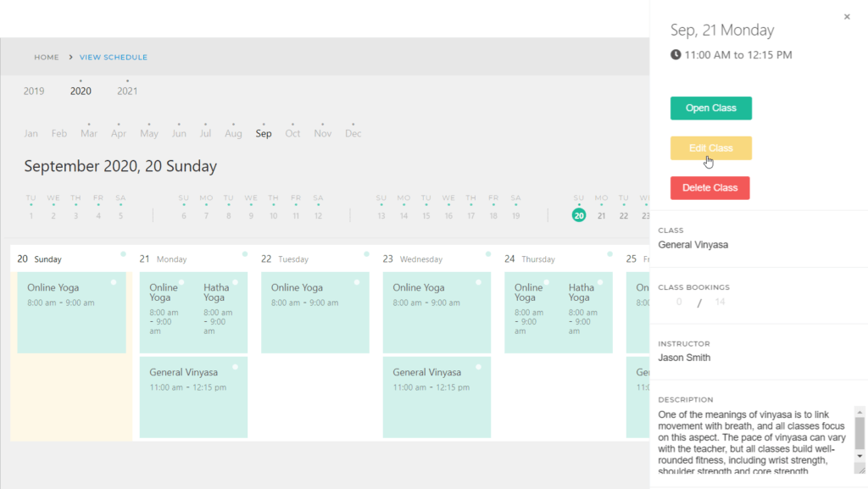Select the Jan month tab
The width and height of the screenshot is (868, 489).
31,133
